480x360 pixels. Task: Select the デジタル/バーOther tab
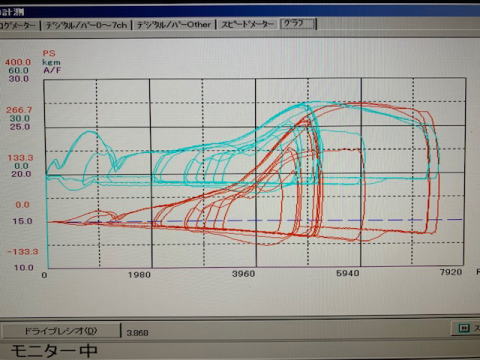coord(174,25)
